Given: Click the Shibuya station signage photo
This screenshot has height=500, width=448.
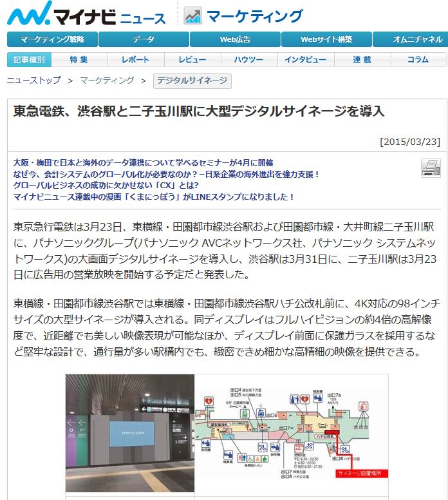Looking at the screenshot, I should click(129, 434).
